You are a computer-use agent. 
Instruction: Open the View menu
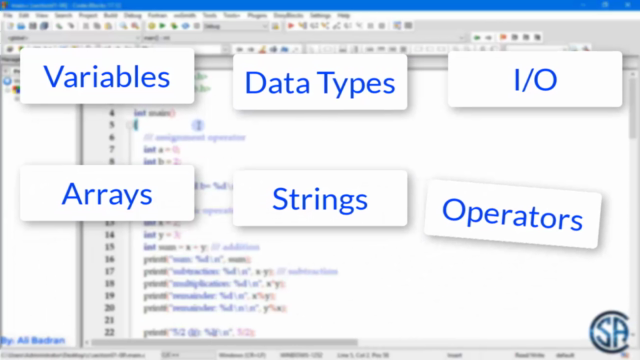(x=41, y=16)
